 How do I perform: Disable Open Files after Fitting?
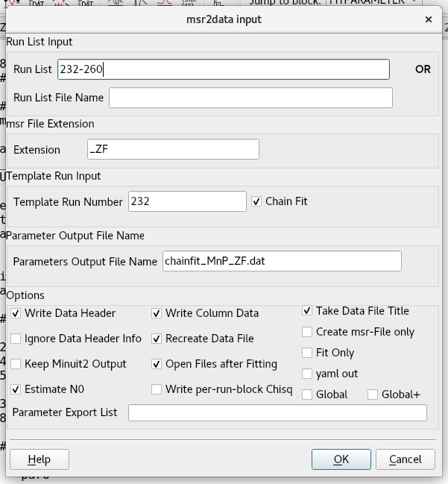tap(157, 364)
